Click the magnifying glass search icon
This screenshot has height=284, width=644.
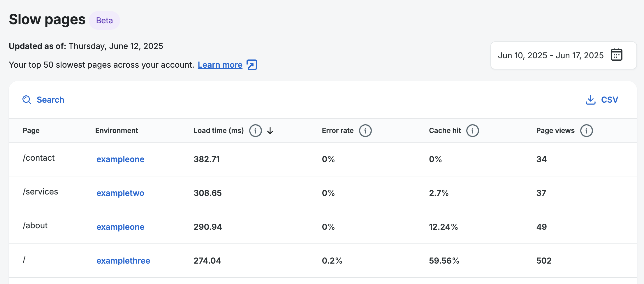(x=27, y=100)
